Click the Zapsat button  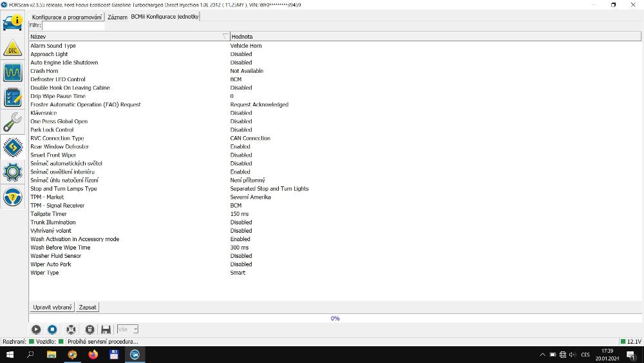tap(88, 308)
